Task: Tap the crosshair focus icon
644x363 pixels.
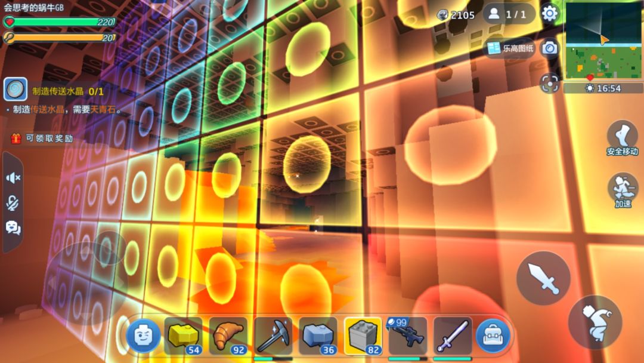Action: 550,84
